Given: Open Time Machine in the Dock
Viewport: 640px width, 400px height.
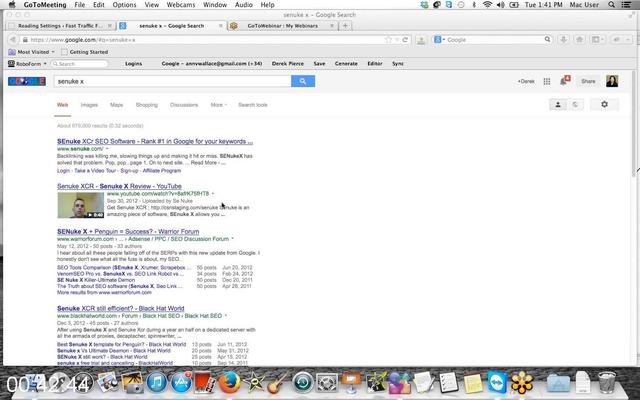Looking at the screenshot, I should click(x=302, y=383).
